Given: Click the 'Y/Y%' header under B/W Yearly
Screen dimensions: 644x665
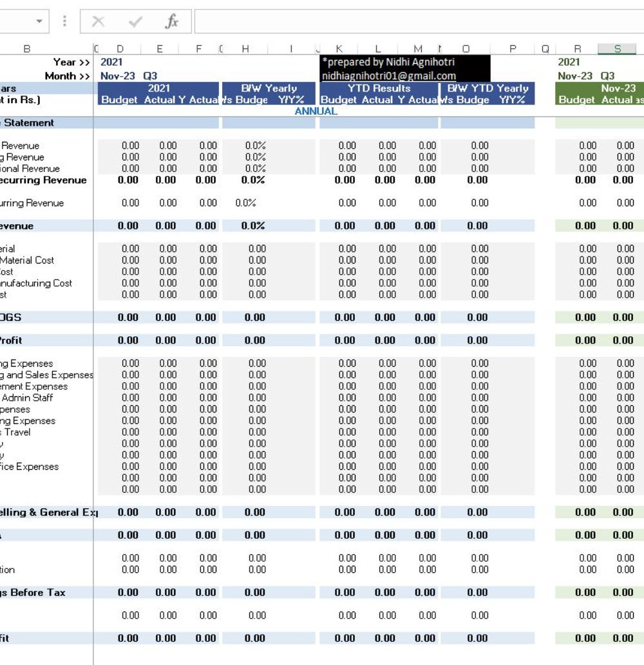Looking at the screenshot, I should (x=291, y=100).
